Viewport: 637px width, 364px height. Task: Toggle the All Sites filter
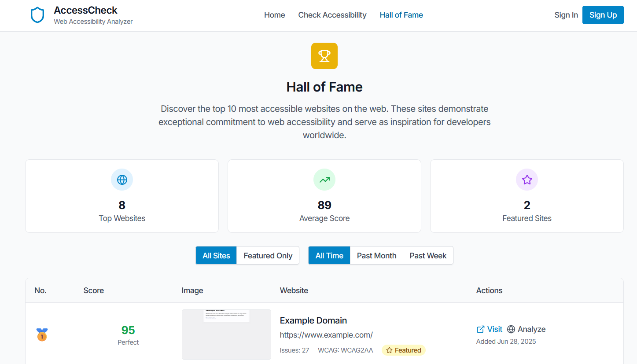(216, 256)
